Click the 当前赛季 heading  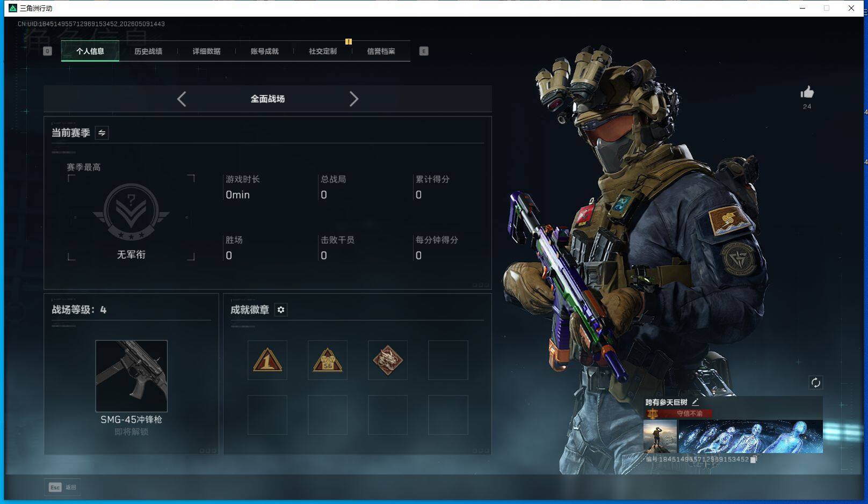70,133
